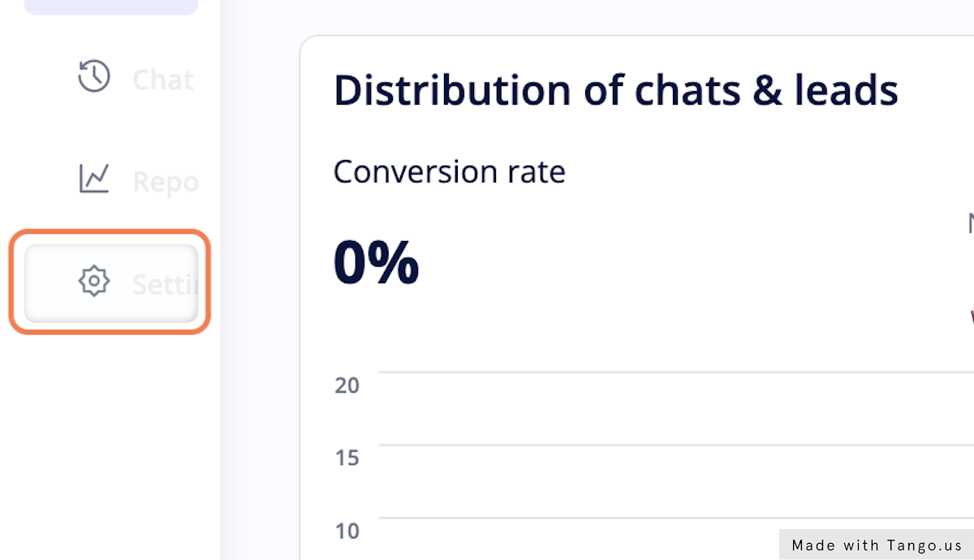The width and height of the screenshot is (974, 560).
Task: Go to the Chat sidebar label
Action: [x=164, y=80]
